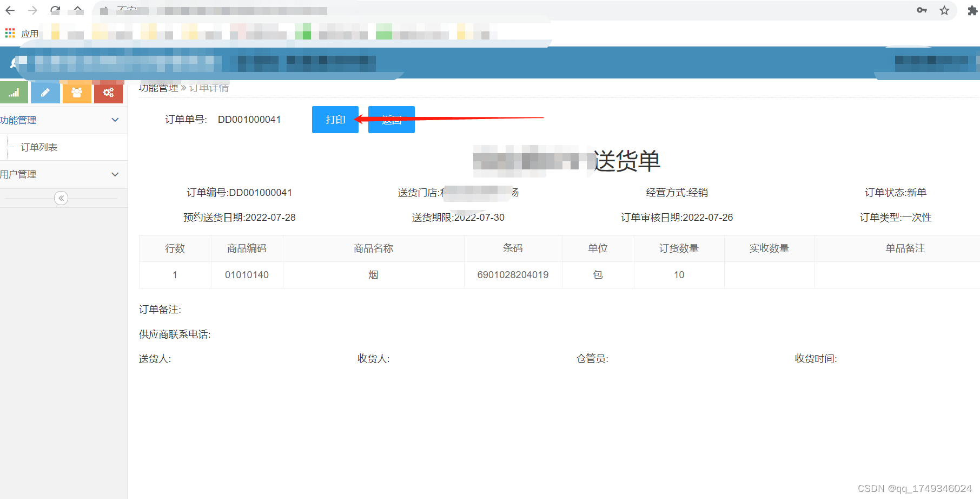
Task: Click the 行数 column header
Action: [x=175, y=248]
